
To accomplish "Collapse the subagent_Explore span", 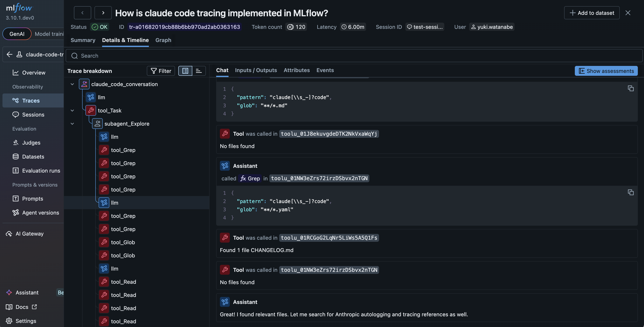I will (x=72, y=124).
